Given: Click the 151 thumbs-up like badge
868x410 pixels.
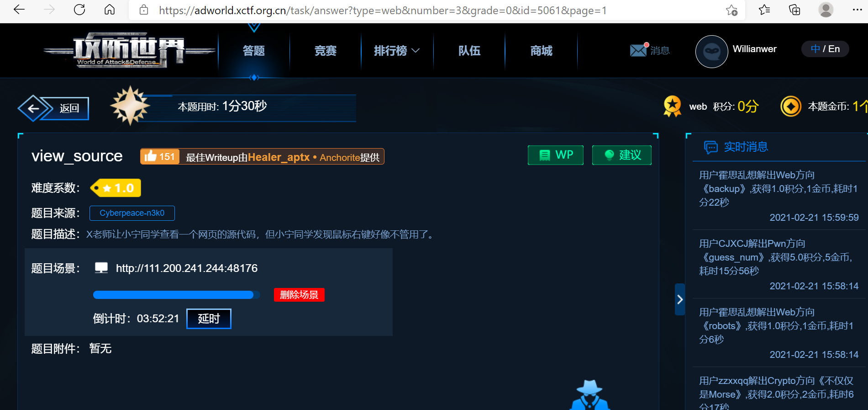Looking at the screenshot, I should [x=160, y=157].
